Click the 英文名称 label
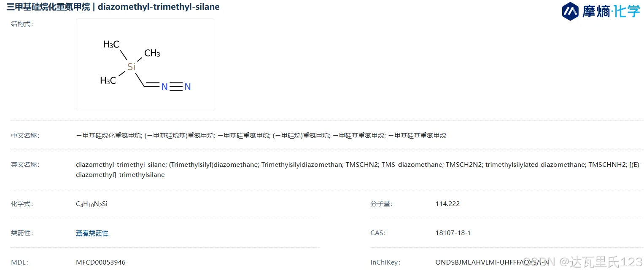 pos(25,165)
